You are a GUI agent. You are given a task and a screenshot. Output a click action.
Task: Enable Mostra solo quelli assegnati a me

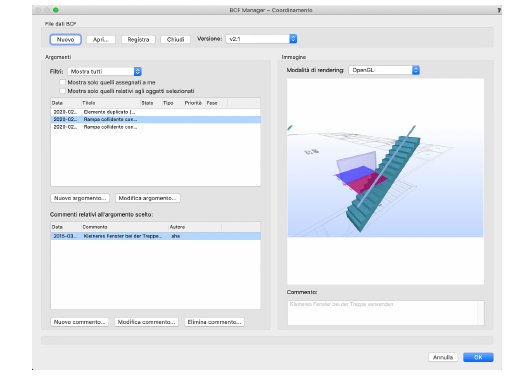pos(62,82)
